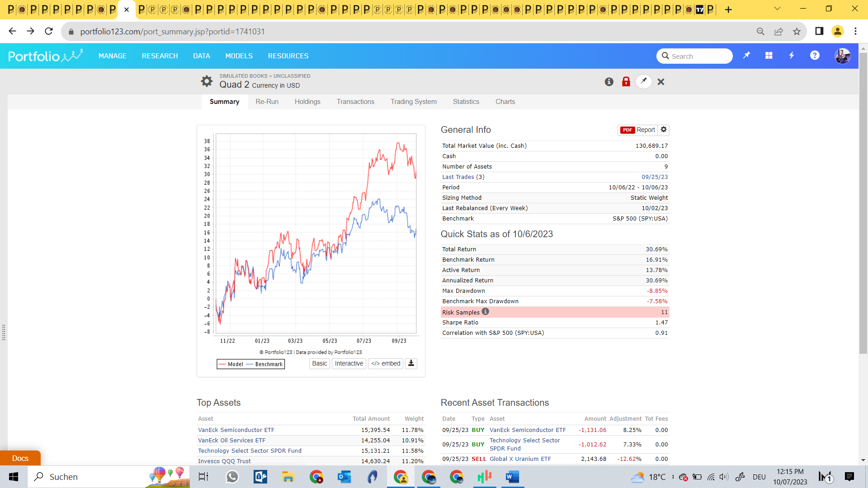Switch to the Statistics tab

[466, 102]
